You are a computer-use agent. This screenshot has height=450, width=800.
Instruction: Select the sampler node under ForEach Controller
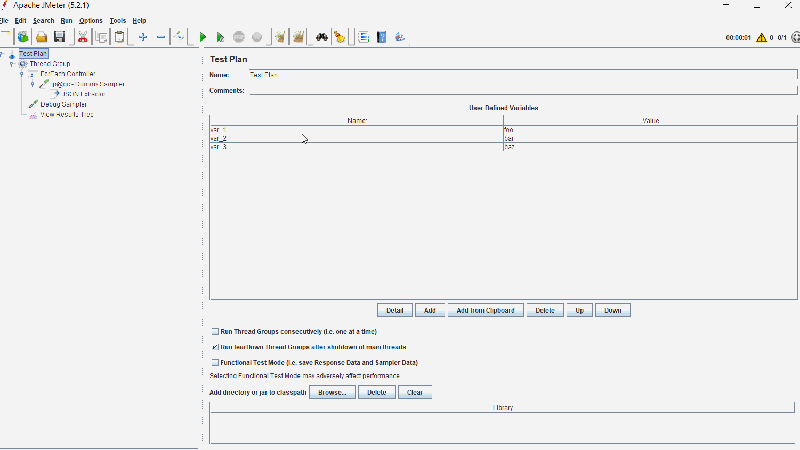coord(88,84)
